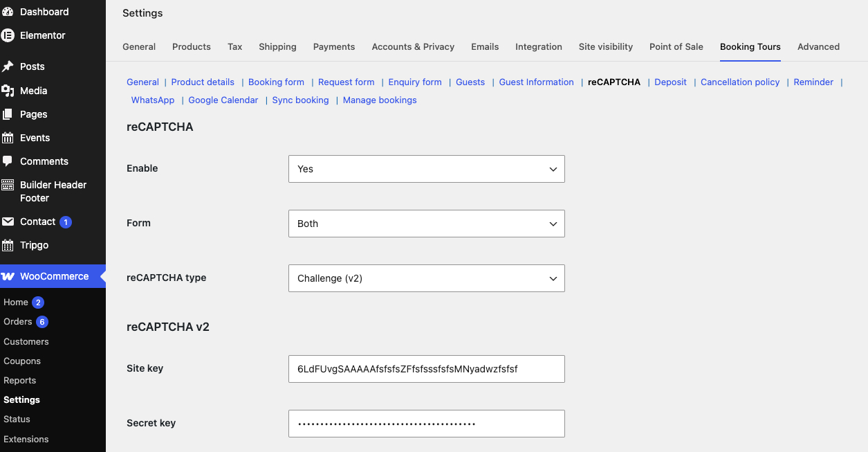This screenshot has height=452, width=868.
Task: Select the reCAPTCHA section link
Action: (x=614, y=82)
